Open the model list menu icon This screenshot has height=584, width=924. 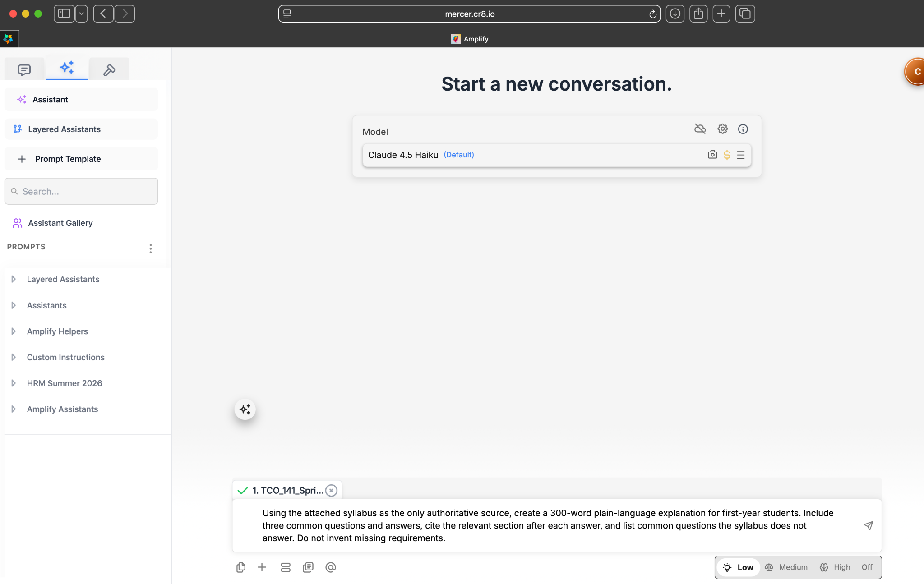point(741,155)
